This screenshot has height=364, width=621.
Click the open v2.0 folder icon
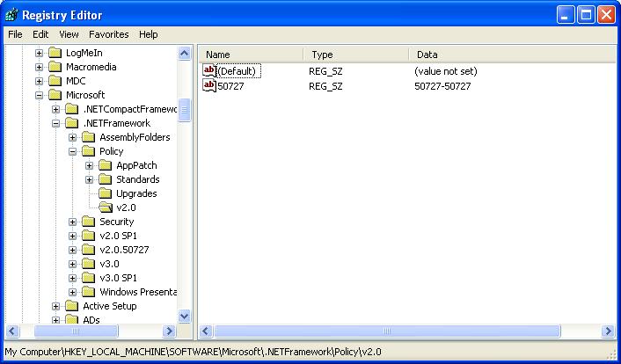106,207
